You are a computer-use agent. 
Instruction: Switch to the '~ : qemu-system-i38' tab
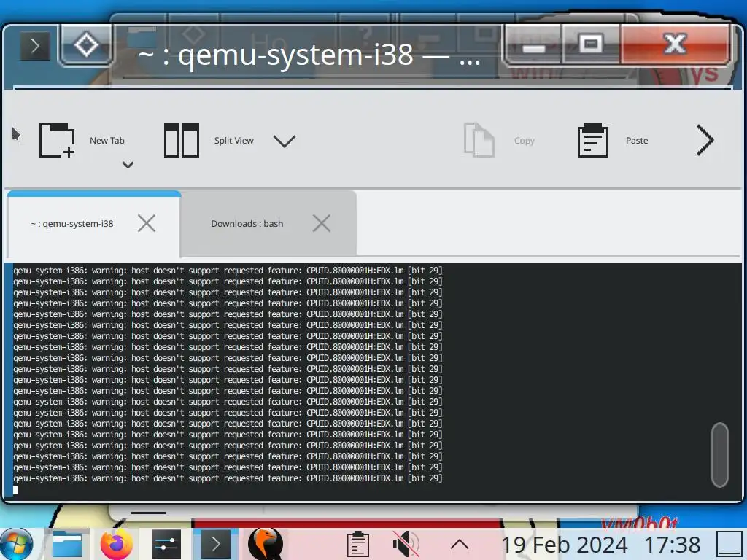click(94, 224)
